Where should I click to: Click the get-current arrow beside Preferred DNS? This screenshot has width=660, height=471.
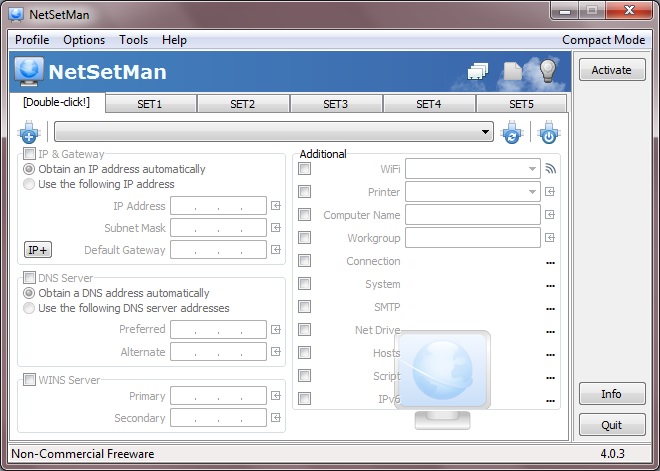pos(276,330)
